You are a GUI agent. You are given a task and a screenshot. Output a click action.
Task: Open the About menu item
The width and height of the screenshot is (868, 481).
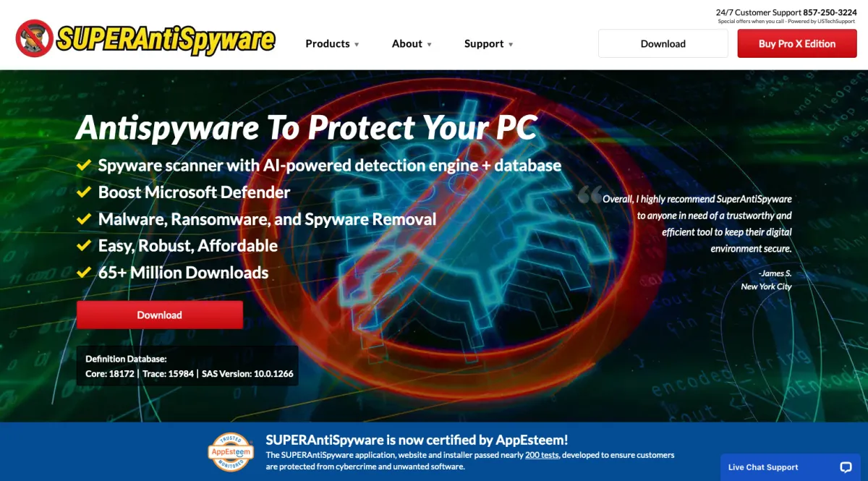tap(407, 43)
